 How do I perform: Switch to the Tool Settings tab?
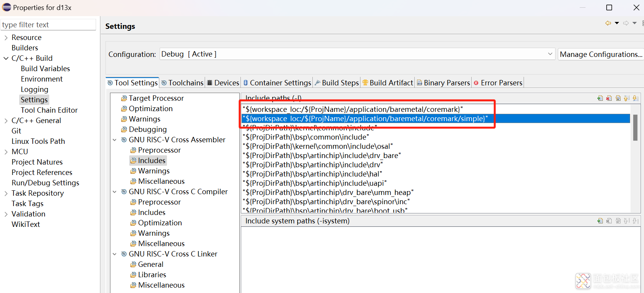(x=132, y=83)
